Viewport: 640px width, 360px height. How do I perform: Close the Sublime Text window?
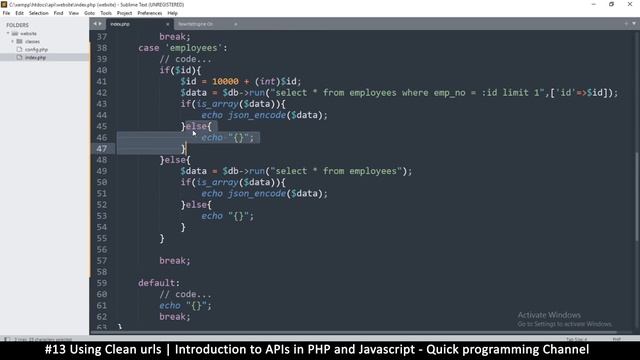click(x=630, y=4)
